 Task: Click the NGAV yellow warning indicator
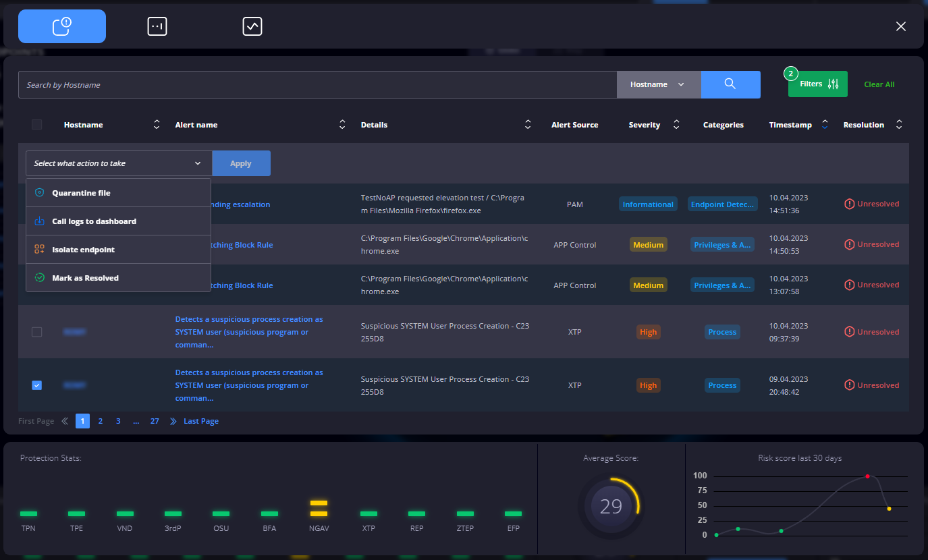point(319,508)
